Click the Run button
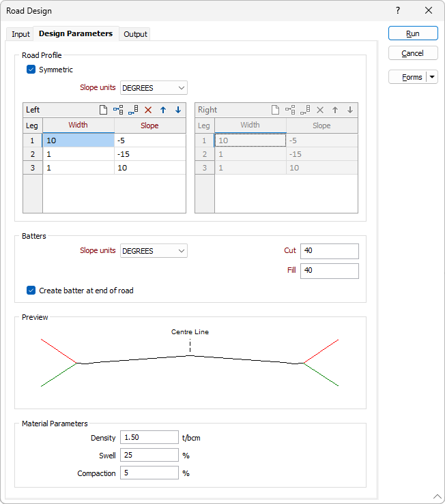Viewport: 445px width, 504px height. pos(413,33)
